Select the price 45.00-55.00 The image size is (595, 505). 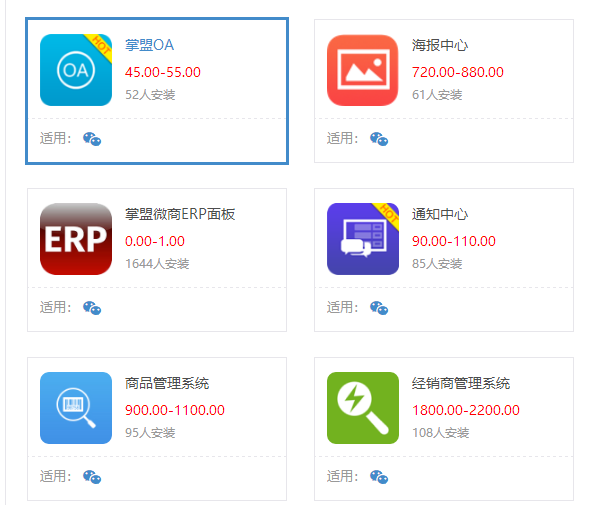pos(163,72)
